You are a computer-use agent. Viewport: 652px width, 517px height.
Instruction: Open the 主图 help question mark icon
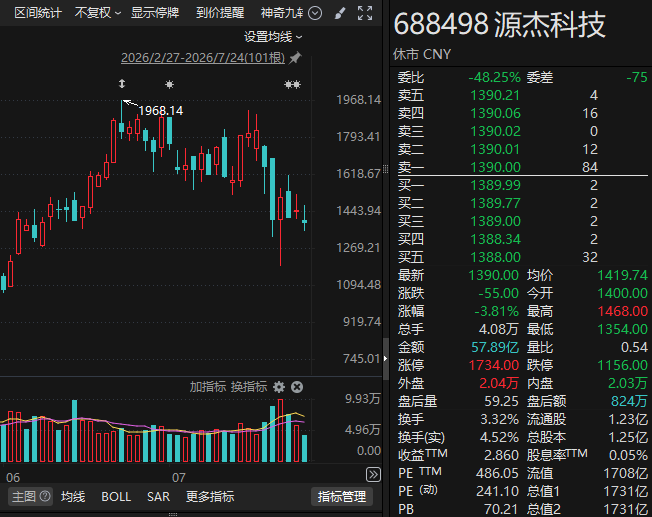[x=45, y=496]
